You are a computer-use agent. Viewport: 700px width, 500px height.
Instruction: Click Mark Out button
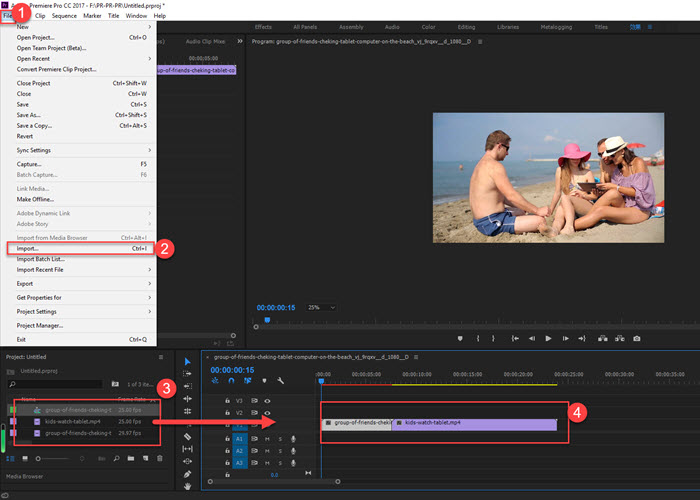[x=493, y=338]
